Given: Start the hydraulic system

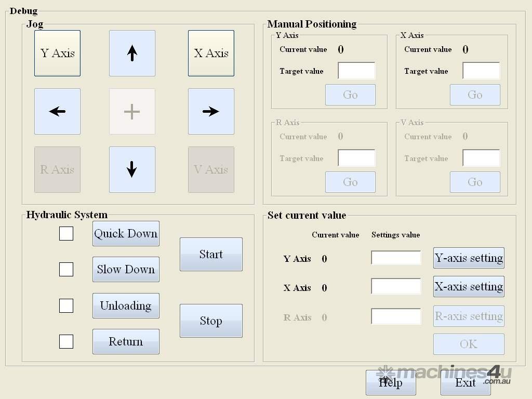Looking at the screenshot, I should 211,254.
